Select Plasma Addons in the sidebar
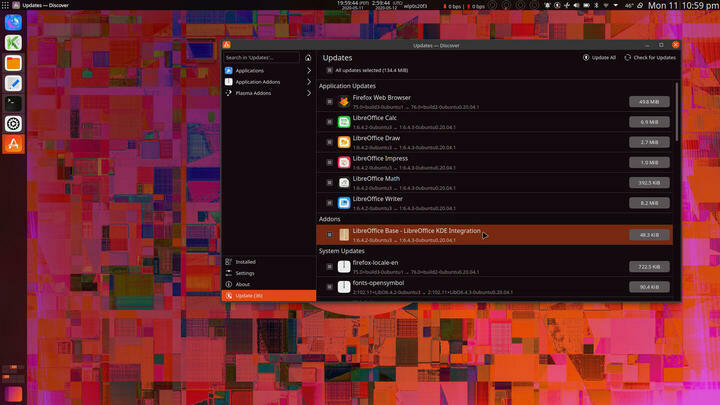The image size is (720, 405). pos(269,93)
